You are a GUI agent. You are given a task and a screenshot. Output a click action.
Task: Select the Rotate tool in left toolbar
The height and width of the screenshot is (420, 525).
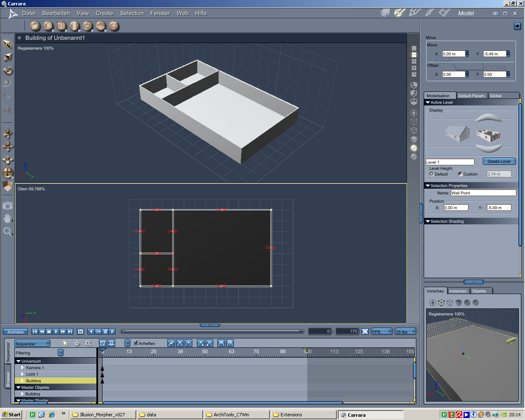pyautogui.click(x=7, y=71)
